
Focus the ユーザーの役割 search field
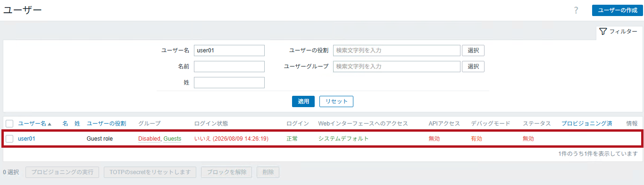pos(397,50)
